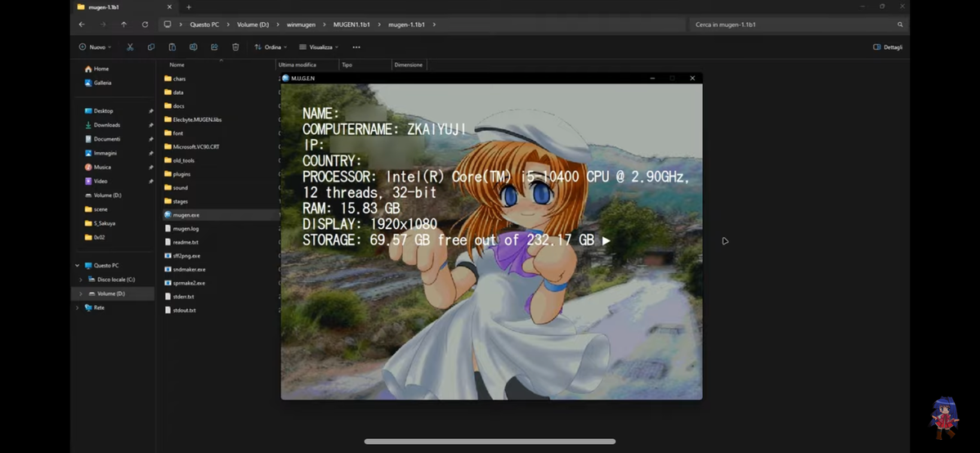The width and height of the screenshot is (980, 453).
Task: Click the Paste clipboard icon
Action: point(172,47)
